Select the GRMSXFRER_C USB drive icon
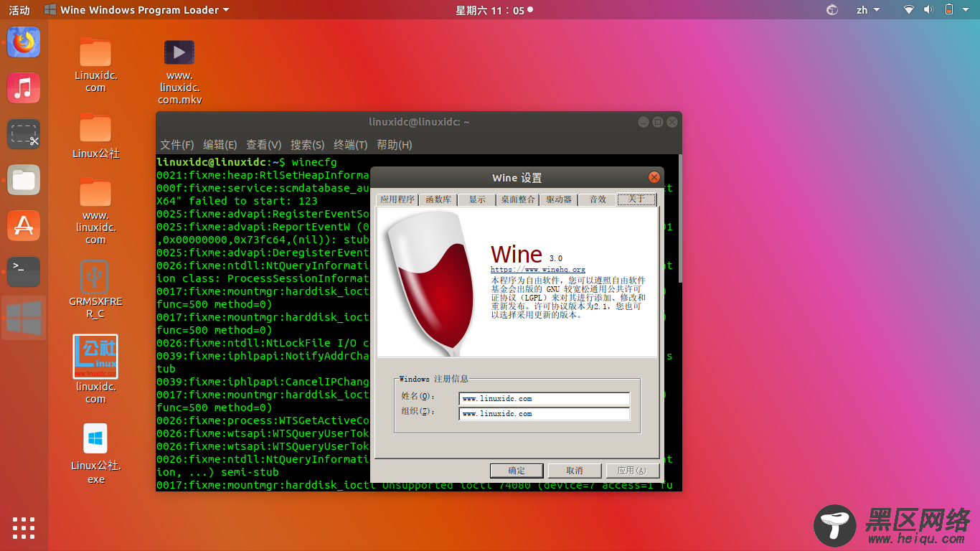This screenshot has width=980, height=551. 95,290
